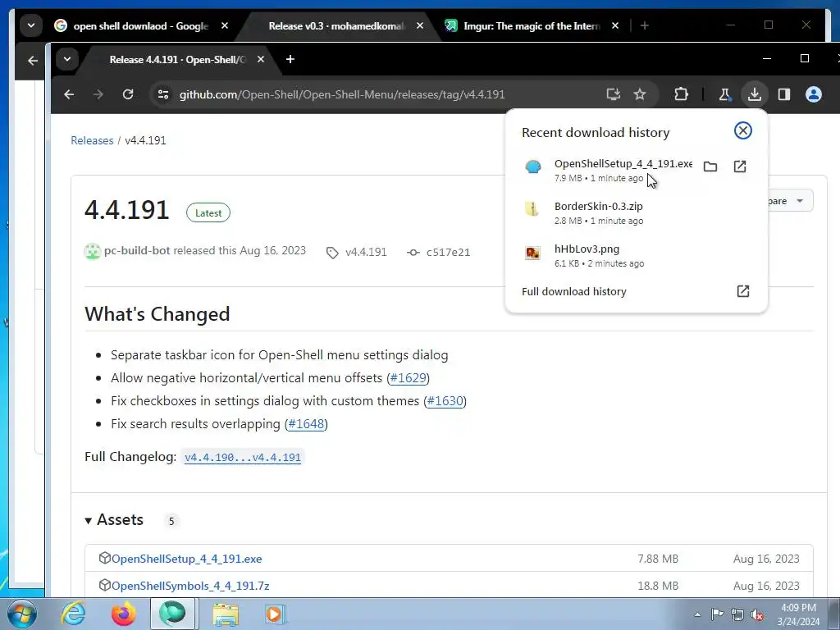
Task: Open tab search dropdown in back window
Action: [x=31, y=25]
